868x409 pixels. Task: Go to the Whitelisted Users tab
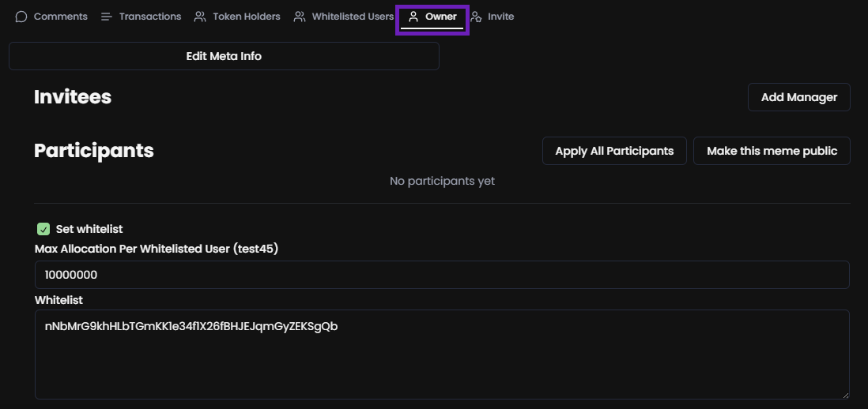(x=352, y=17)
